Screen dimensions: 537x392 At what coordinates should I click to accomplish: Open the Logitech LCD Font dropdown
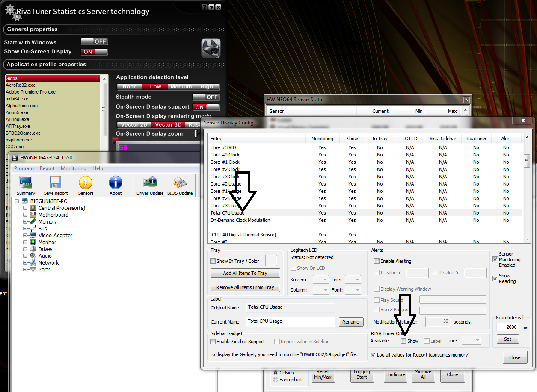[x=353, y=290]
